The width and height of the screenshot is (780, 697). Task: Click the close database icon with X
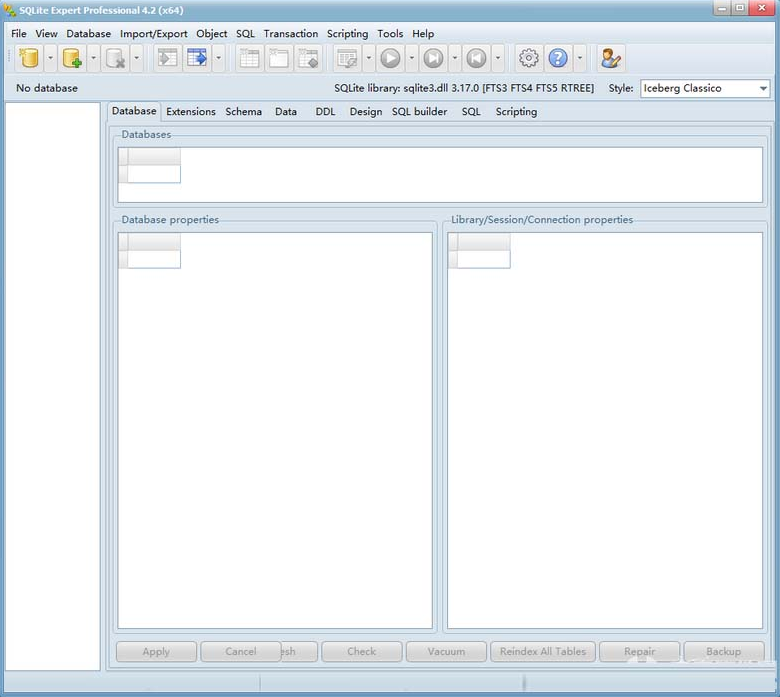pyautogui.click(x=116, y=59)
